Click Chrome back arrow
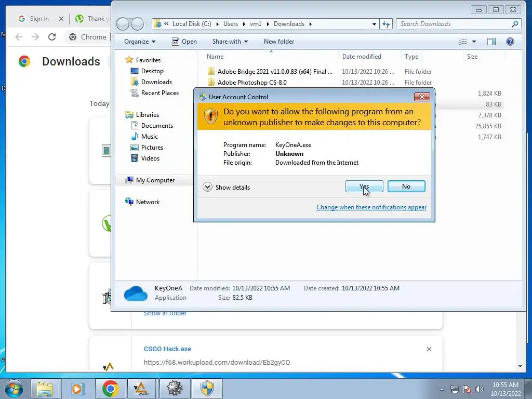Image resolution: width=532 pixels, height=399 pixels. tap(19, 37)
